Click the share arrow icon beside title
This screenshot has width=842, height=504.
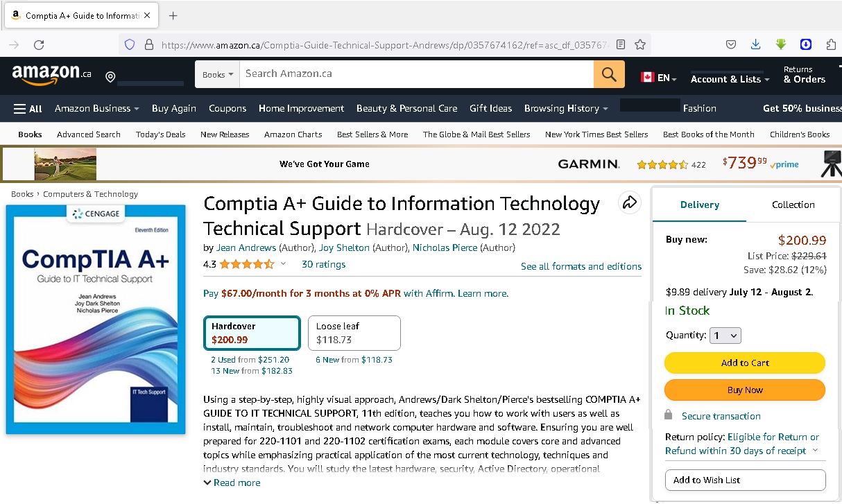point(630,202)
